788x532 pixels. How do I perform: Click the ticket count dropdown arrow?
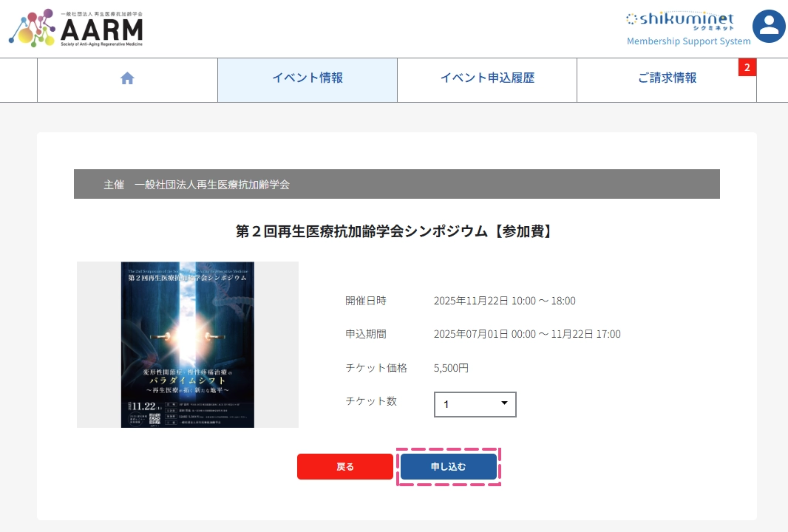point(504,403)
